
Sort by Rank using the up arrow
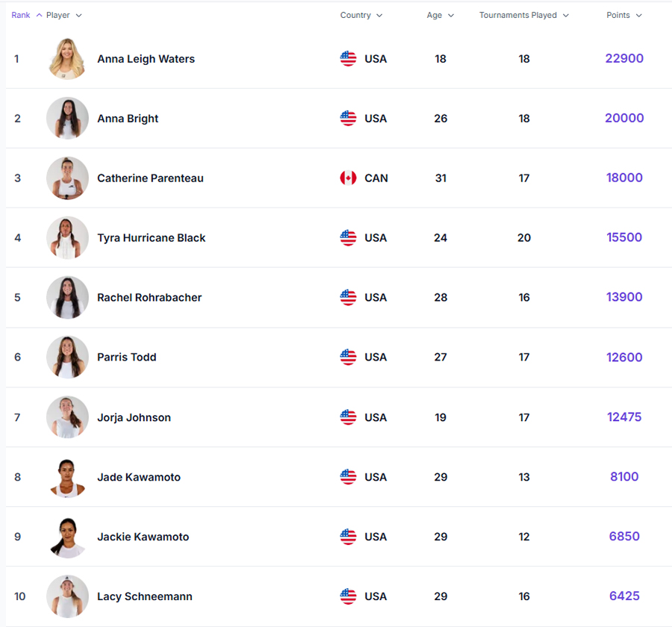pos(39,16)
